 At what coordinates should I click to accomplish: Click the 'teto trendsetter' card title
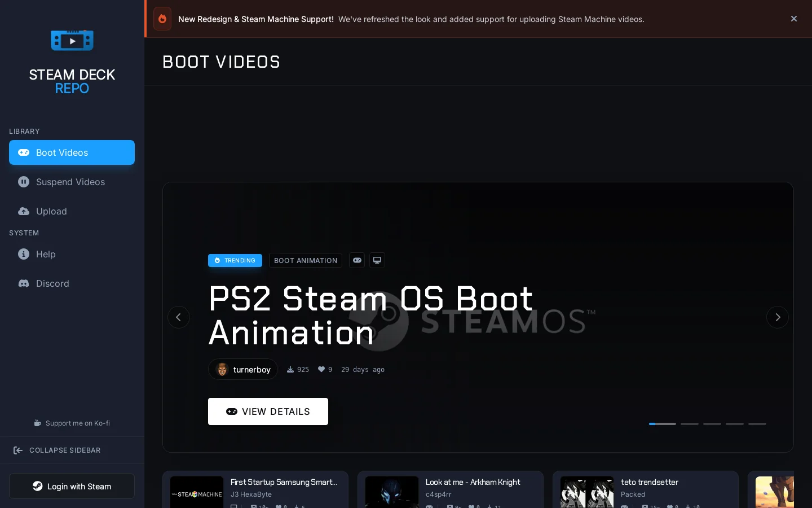point(650,482)
